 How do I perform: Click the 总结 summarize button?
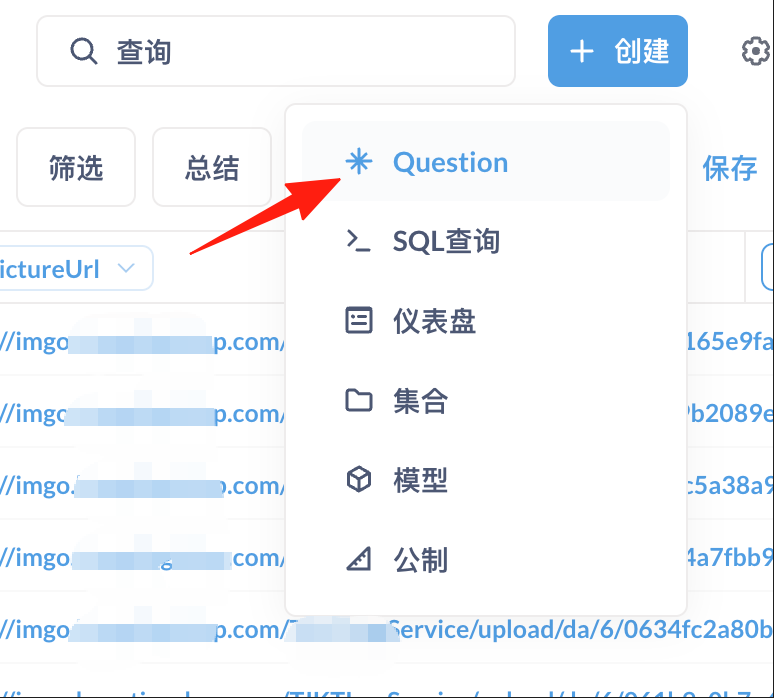(211, 167)
